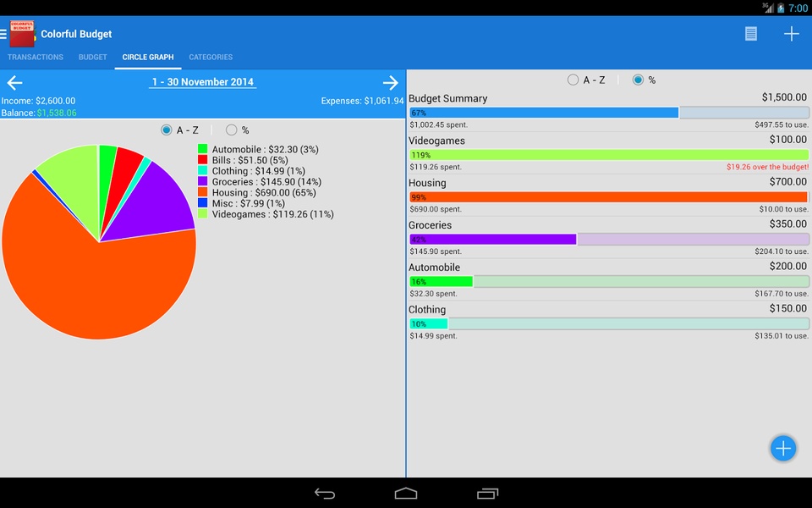Switch to the Categories tab
The width and height of the screenshot is (812, 508).
[211, 57]
